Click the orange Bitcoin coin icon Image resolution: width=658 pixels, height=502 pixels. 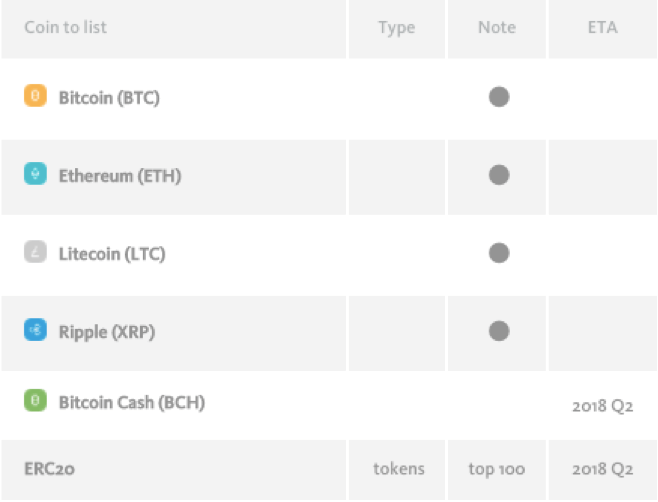[35, 96]
